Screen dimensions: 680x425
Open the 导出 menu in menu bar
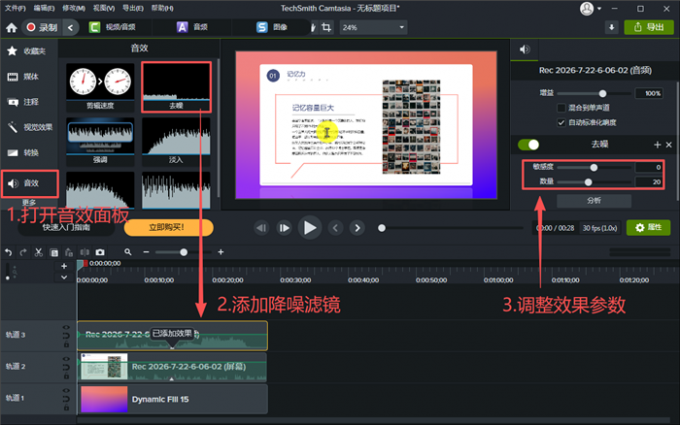coord(133,8)
